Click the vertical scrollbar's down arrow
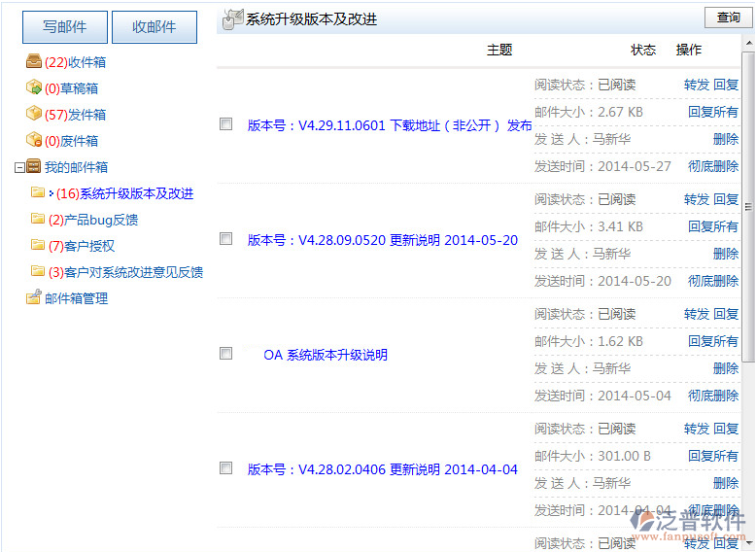The image size is (756, 552). point(748,545)
